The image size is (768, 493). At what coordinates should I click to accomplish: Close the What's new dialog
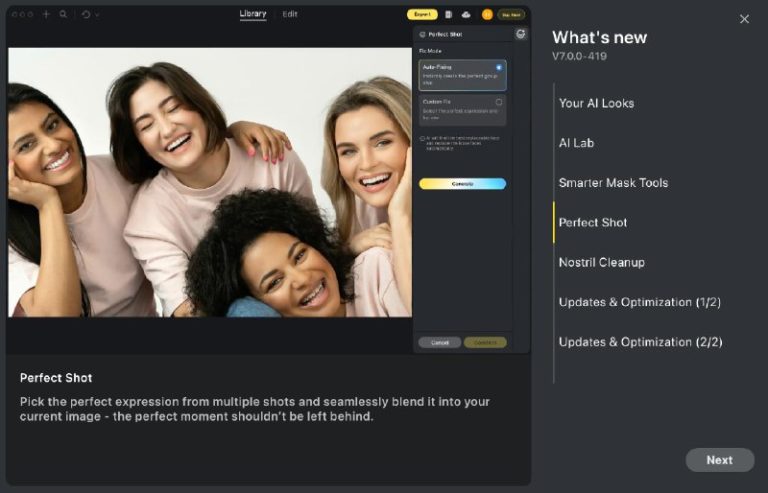point(744,19)
